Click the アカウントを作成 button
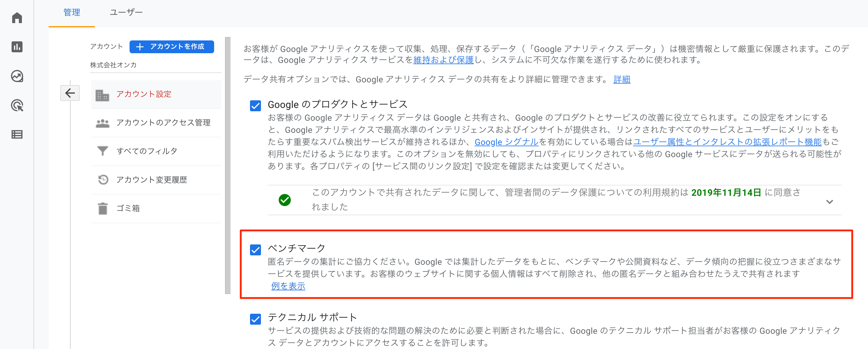Image resolution: width=868 pixels, height=349 pixels. point(172,47)
